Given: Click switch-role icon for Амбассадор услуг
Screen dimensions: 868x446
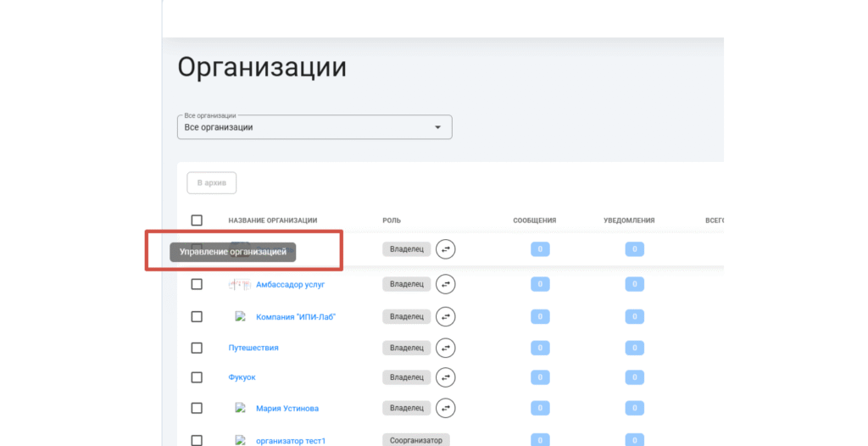Looking at the screenshot, I should click(445, 284).
